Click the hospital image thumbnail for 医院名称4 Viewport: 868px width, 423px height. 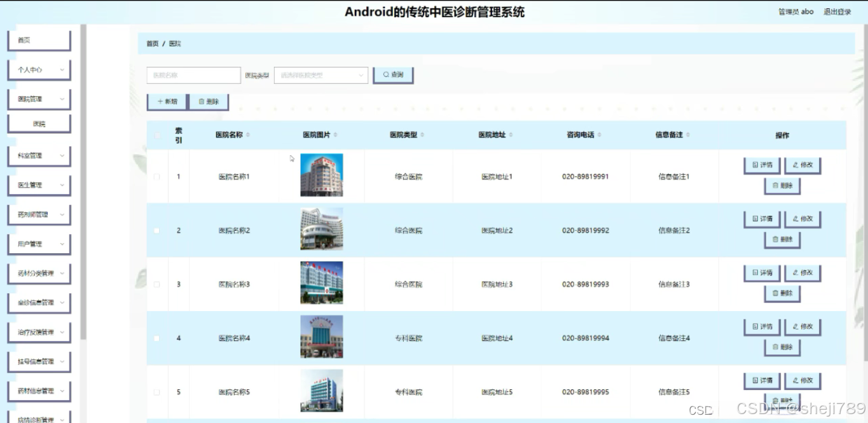tap(321, 336)
